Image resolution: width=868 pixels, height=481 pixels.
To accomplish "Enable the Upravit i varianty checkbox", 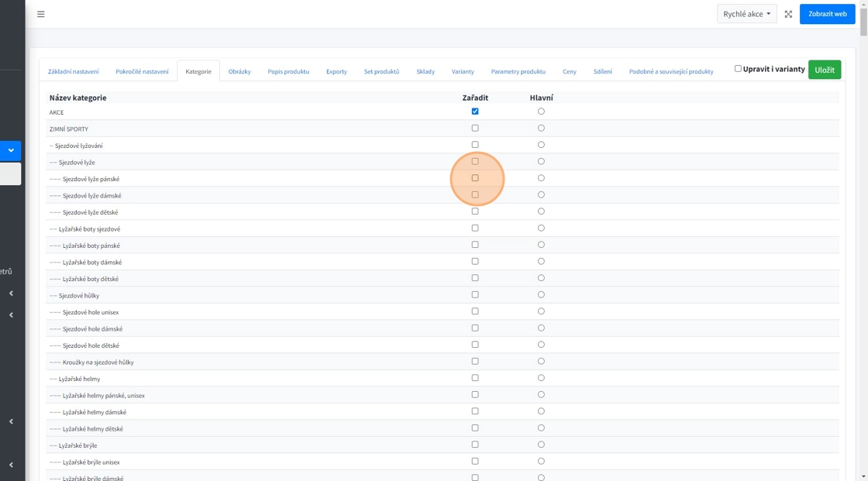I will [x=738, y=69].
